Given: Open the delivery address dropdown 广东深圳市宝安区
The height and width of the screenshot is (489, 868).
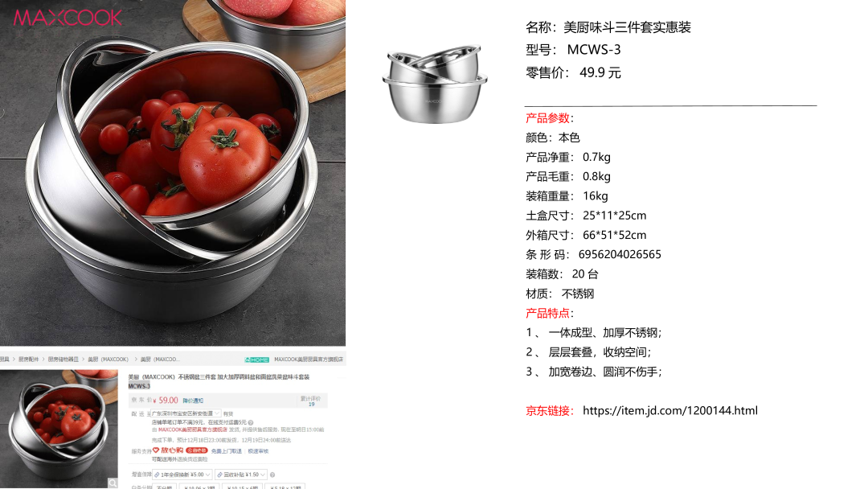Looking at the screenshot, I should [x=186, y=413].
